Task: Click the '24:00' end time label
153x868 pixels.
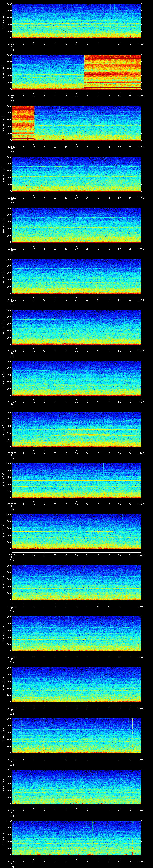Action: [x=141, y=504]
